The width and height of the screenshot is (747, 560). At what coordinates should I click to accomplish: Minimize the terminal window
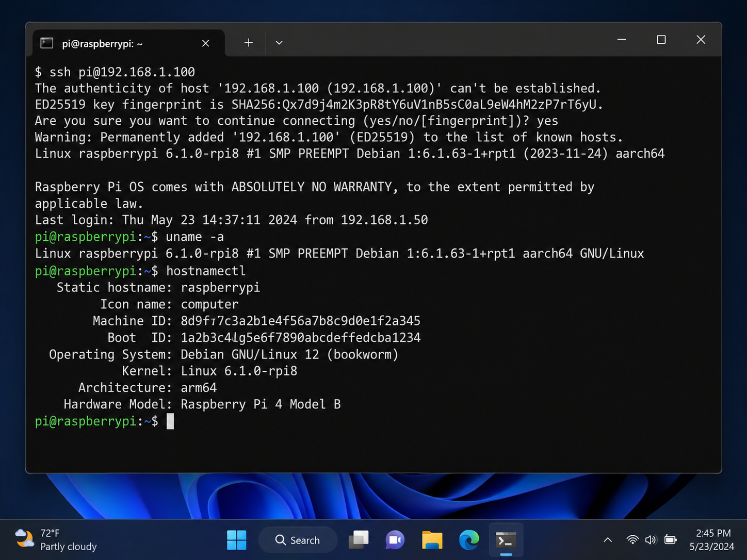[x=622, y=40]
